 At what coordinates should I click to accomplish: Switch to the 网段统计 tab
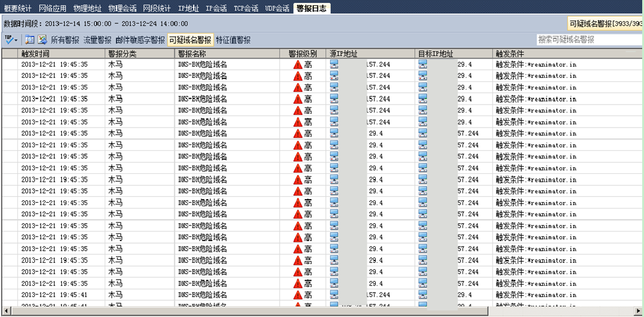[158, 8]
